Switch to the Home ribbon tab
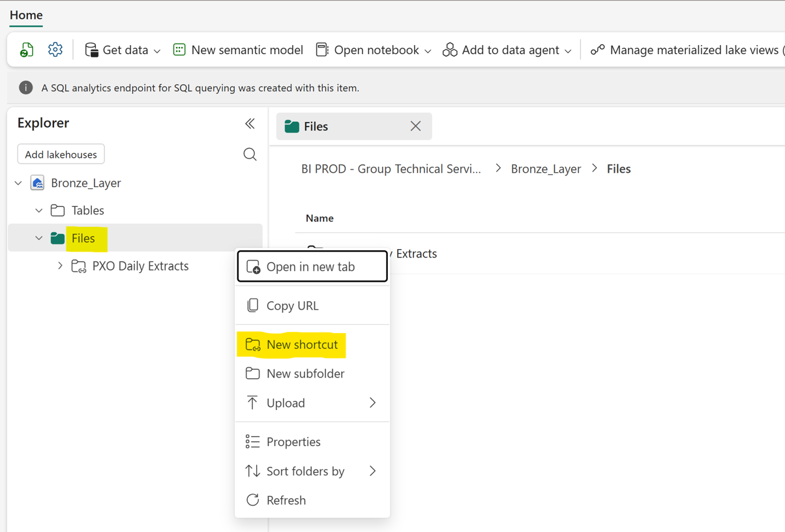Viewport: 785px width, 532px height. [26, 15]
